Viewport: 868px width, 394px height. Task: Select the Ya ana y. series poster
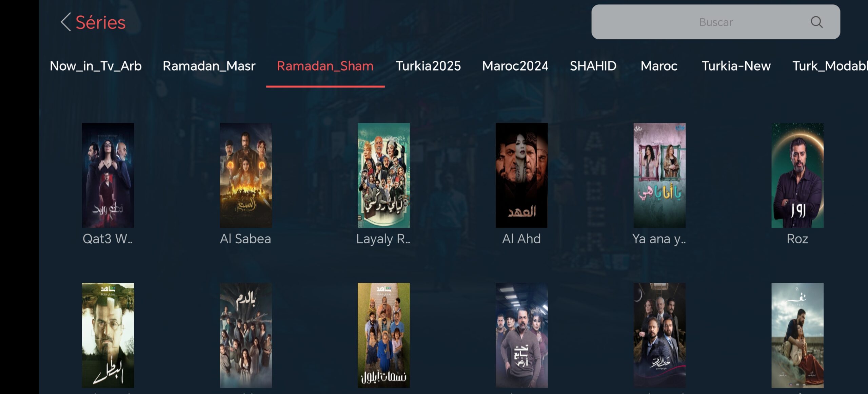coord(659,175)
